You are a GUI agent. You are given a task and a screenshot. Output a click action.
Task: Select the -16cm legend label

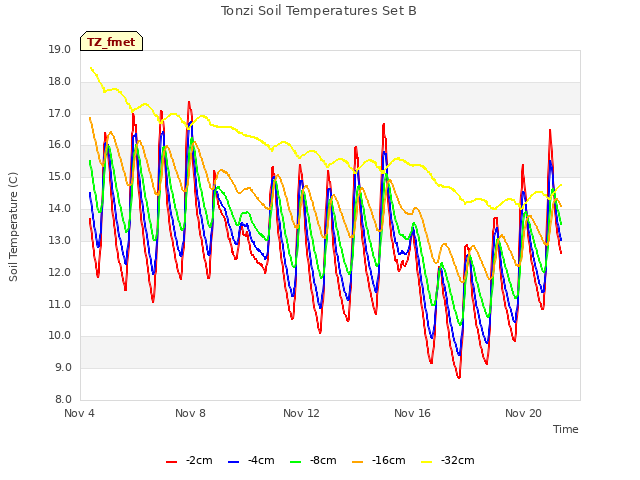(x=389, y=460)
